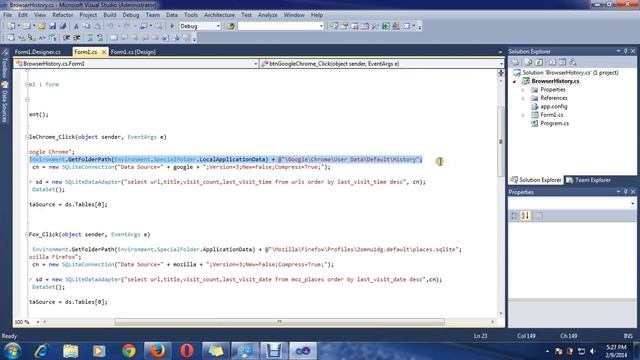Pin the Properties panel
The height and width of the screenshot is (360, 640).
pos(625,191)
